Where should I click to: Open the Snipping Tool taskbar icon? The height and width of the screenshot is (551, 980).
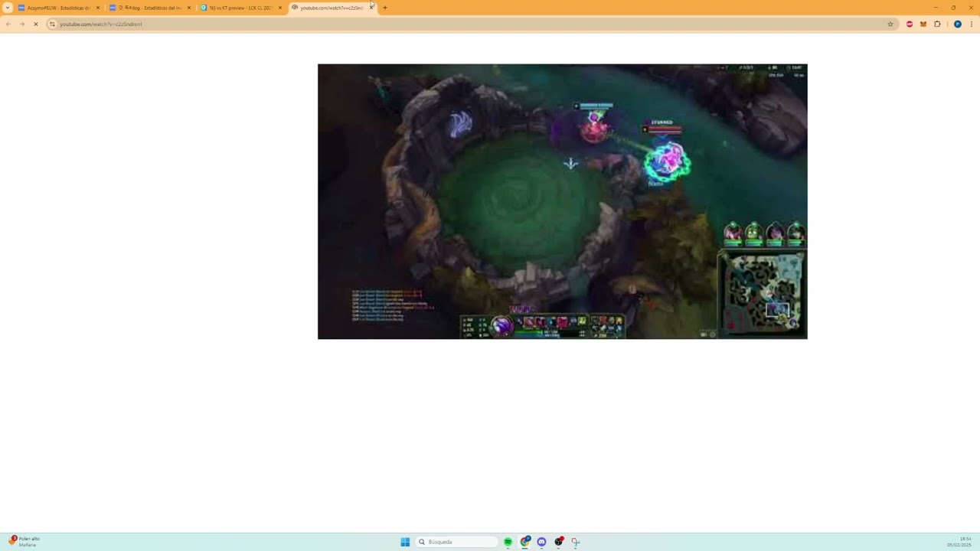point(575,542)
